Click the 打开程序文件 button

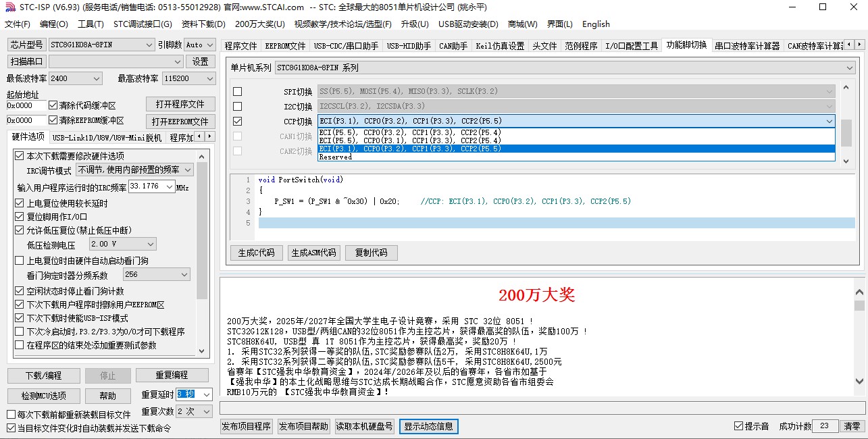180,104
